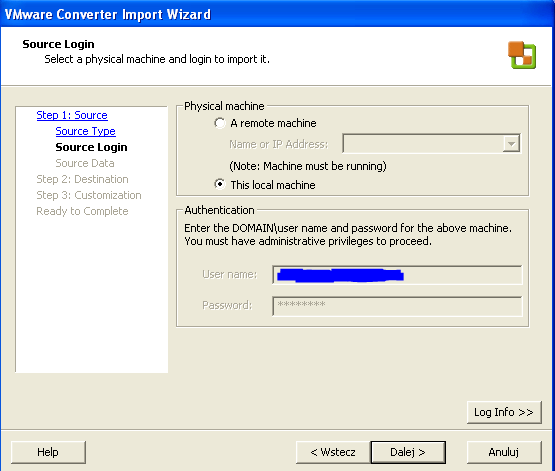Click the 'User name:' label

click(229, 274)
